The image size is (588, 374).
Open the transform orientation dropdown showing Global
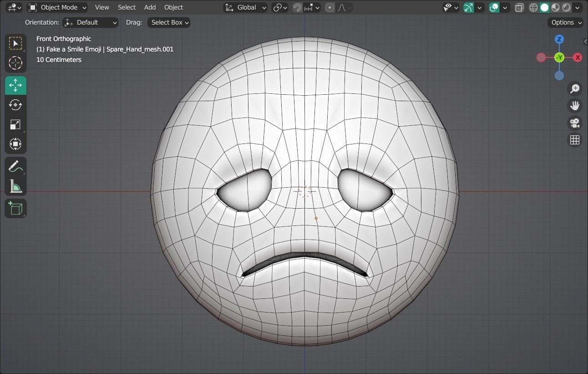[245, 7]
